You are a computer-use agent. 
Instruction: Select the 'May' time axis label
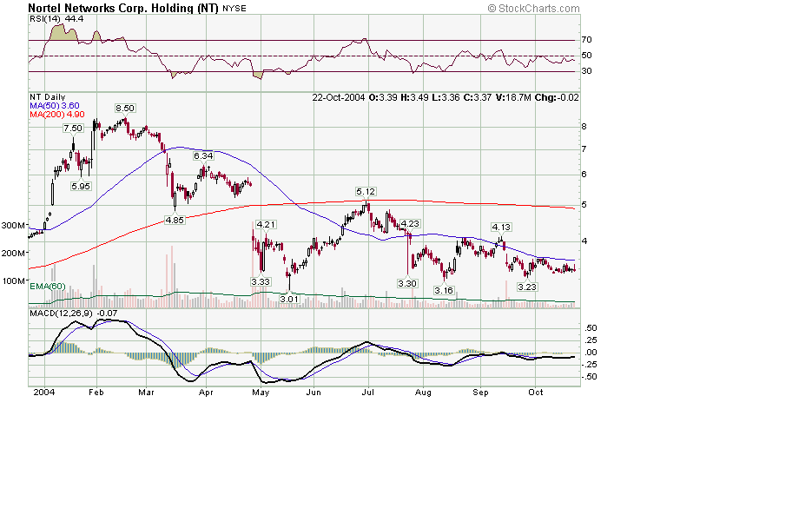tap(261, 393)
